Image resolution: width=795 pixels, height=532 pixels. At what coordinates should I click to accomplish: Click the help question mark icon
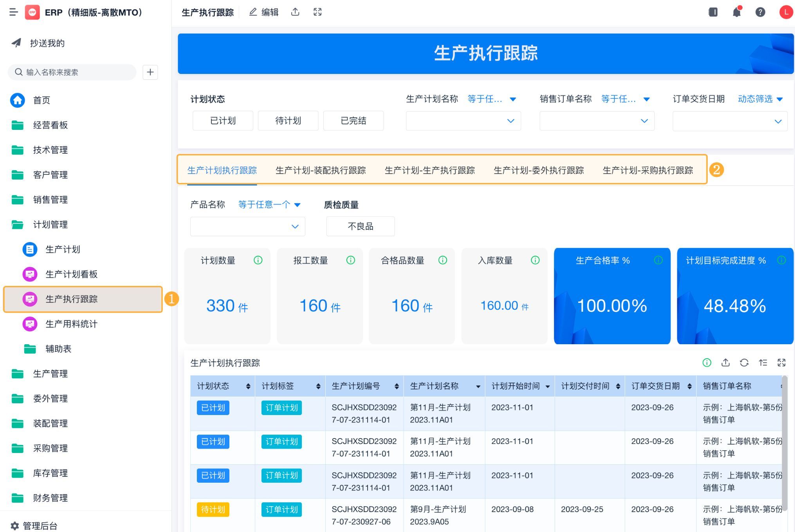tap(760, 12)
